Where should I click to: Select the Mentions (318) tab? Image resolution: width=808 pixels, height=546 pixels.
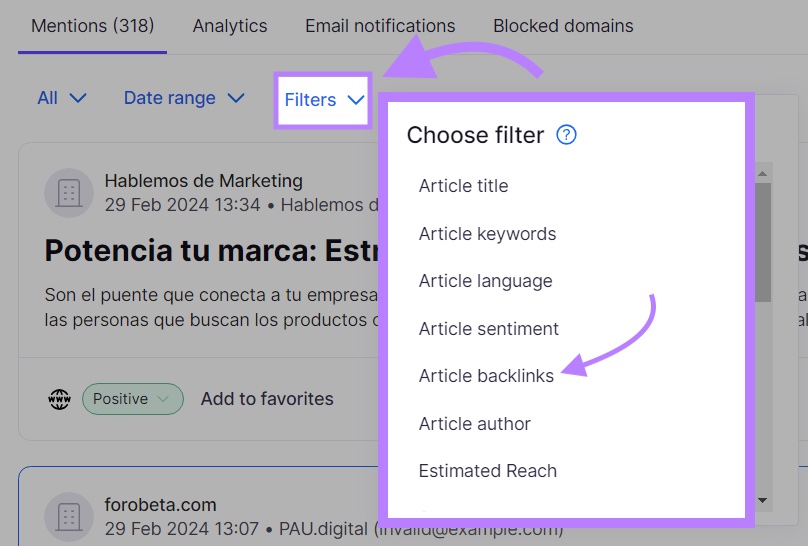[93, 26]
